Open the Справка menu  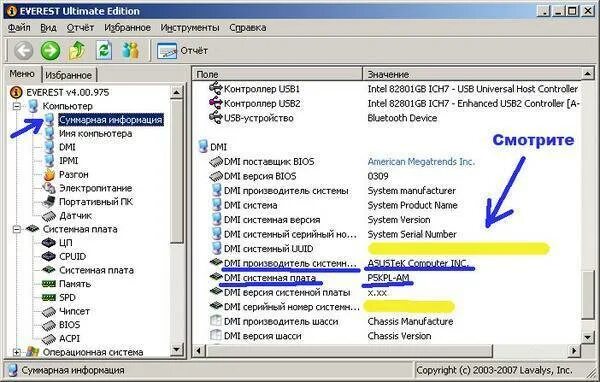pos(248,28)
